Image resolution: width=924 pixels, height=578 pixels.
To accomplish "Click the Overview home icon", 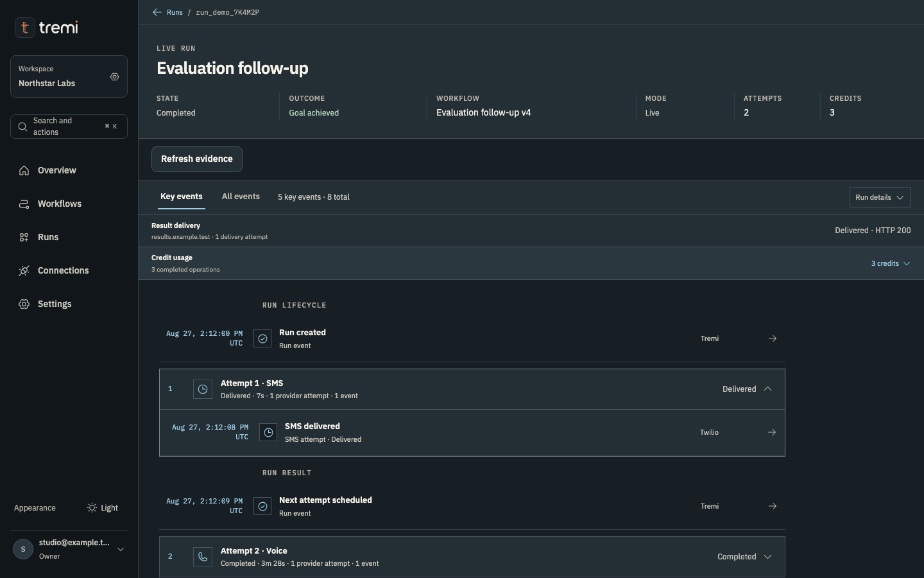I will click(24, 170).
